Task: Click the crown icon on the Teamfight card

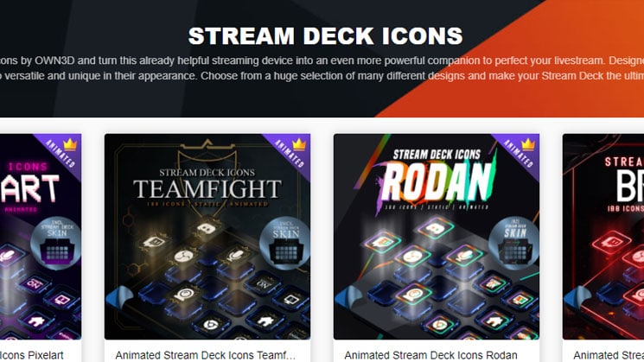Action: 298,144
